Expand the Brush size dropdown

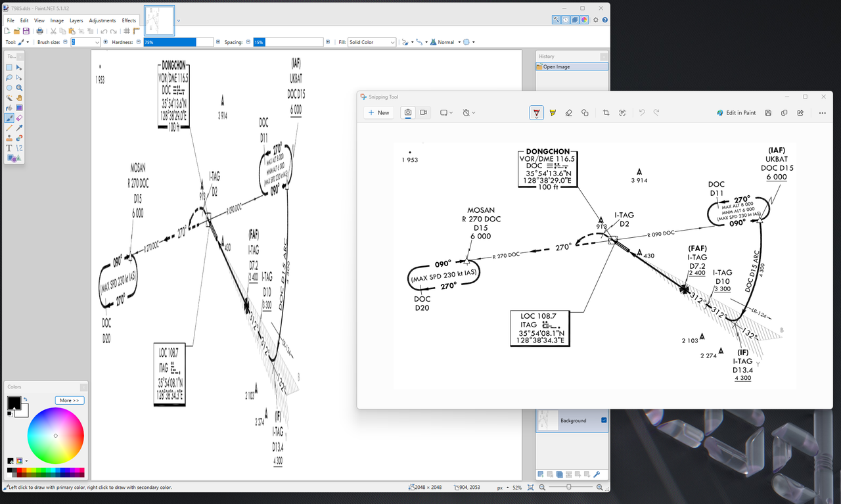point(97,42)
